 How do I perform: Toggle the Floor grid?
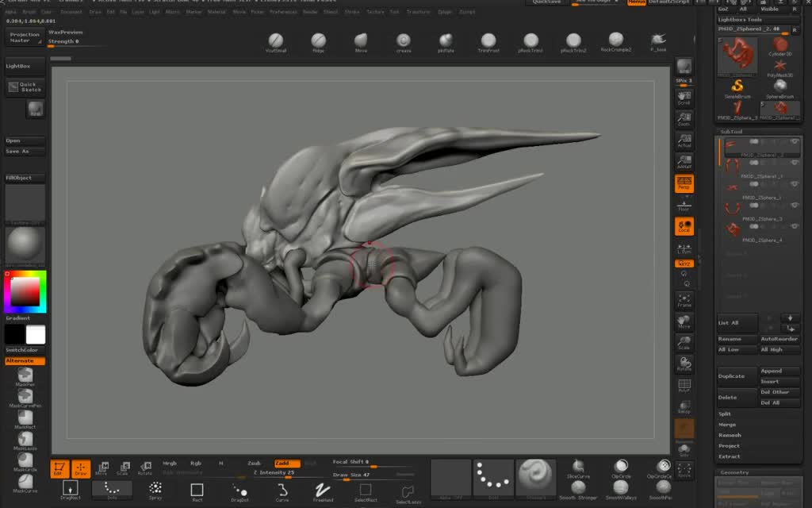pyautogui.click(x=684, y=206)
